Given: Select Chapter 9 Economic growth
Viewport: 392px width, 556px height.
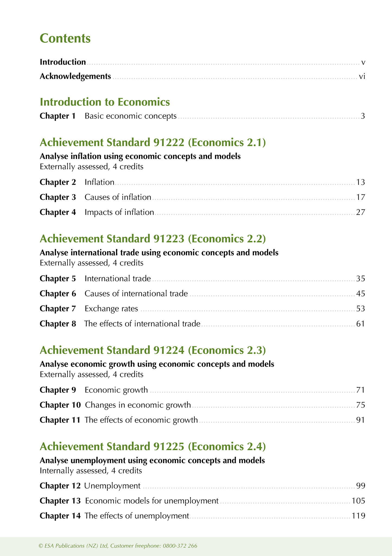Looking at the screenshot, I should tap(116, 390).
